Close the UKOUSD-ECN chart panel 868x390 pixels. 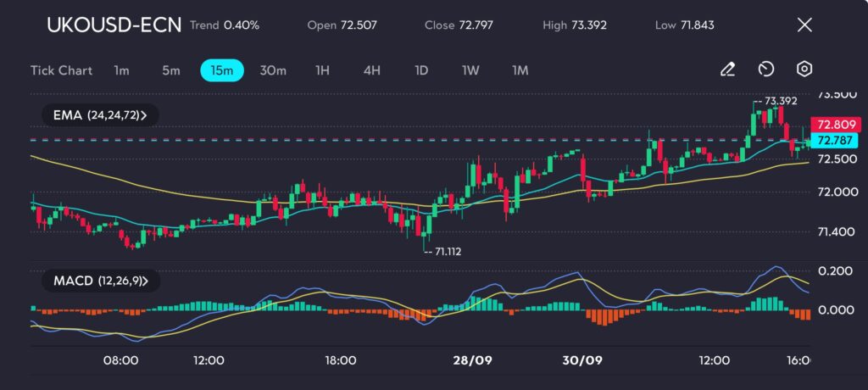coord(804,25)
